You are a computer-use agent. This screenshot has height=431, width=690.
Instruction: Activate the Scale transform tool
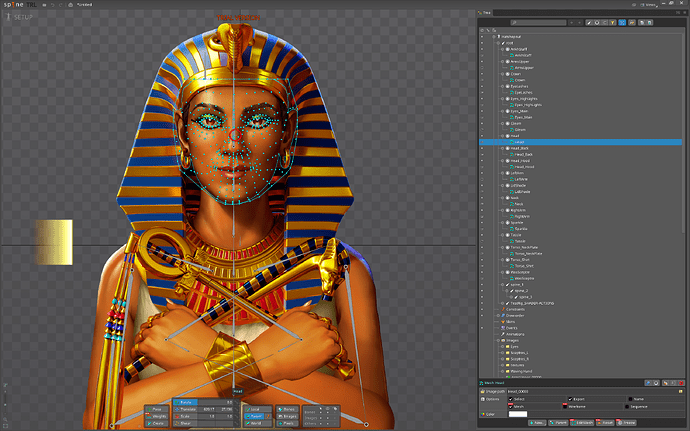(185, 416)
